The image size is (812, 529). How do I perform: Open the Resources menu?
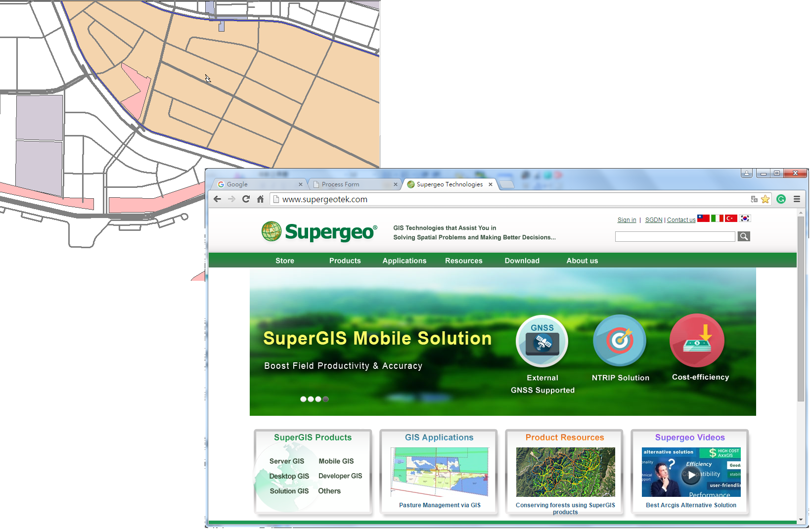click(x=464, y=261)
